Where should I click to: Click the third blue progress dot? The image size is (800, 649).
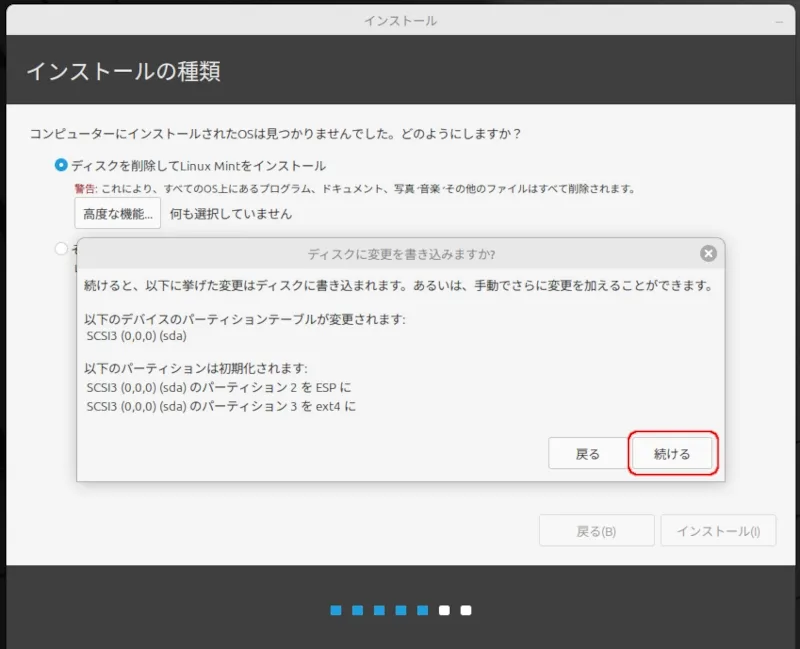(x=380, y=610)
